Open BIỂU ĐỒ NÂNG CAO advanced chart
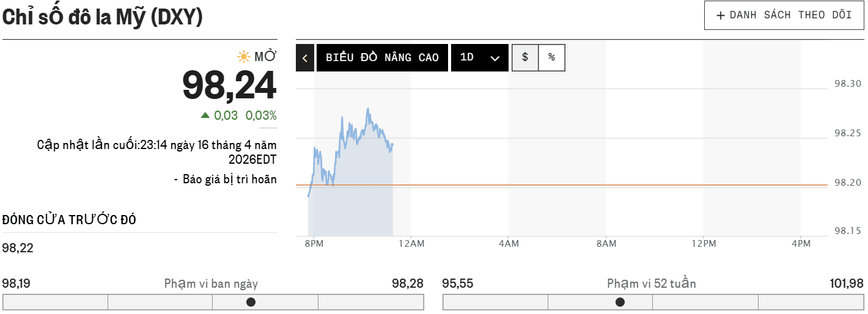 [x=382, y=57]
